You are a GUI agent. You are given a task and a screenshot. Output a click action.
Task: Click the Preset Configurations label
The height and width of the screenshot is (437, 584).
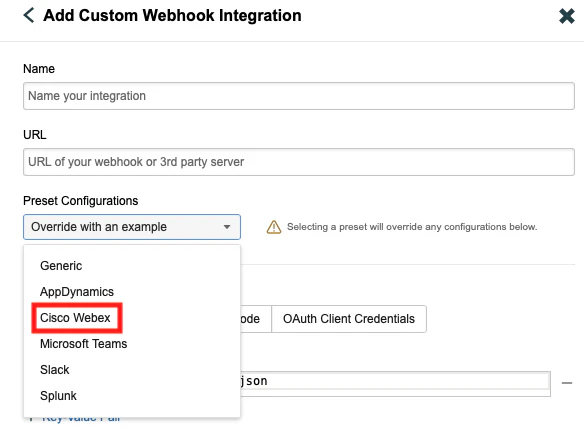[x=80, y=201]
